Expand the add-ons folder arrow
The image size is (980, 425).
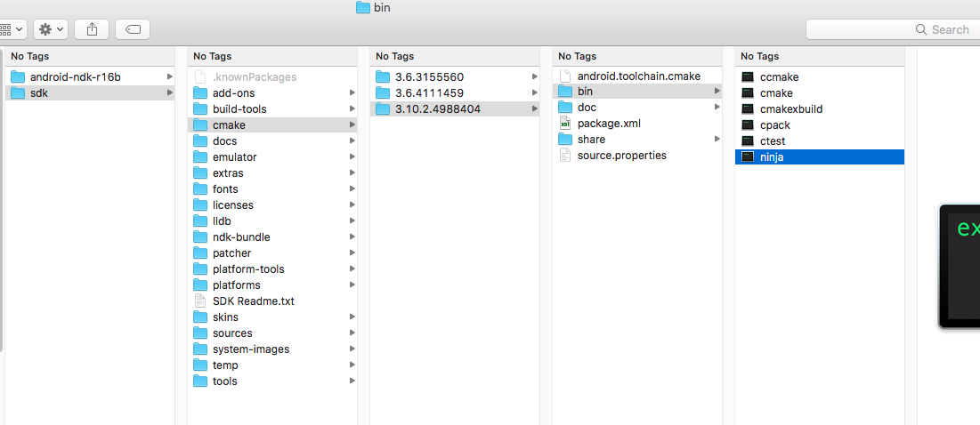(x=352, y=93)
